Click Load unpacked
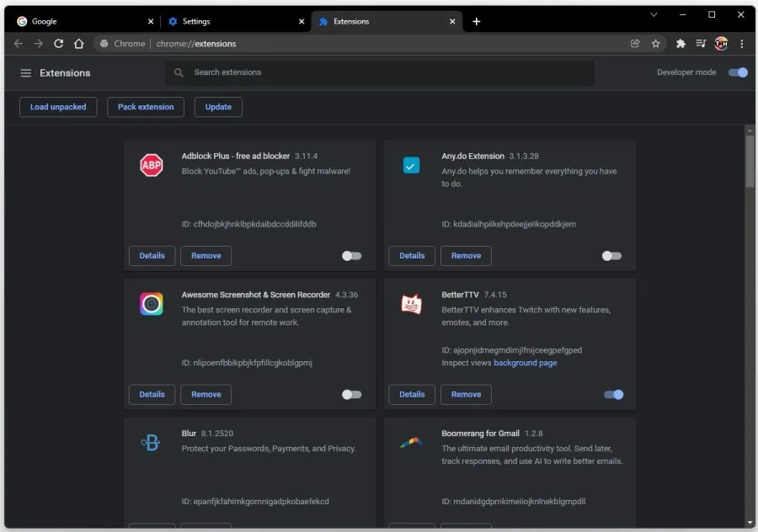This screenshot has height=532, width=758. [58, 107]
